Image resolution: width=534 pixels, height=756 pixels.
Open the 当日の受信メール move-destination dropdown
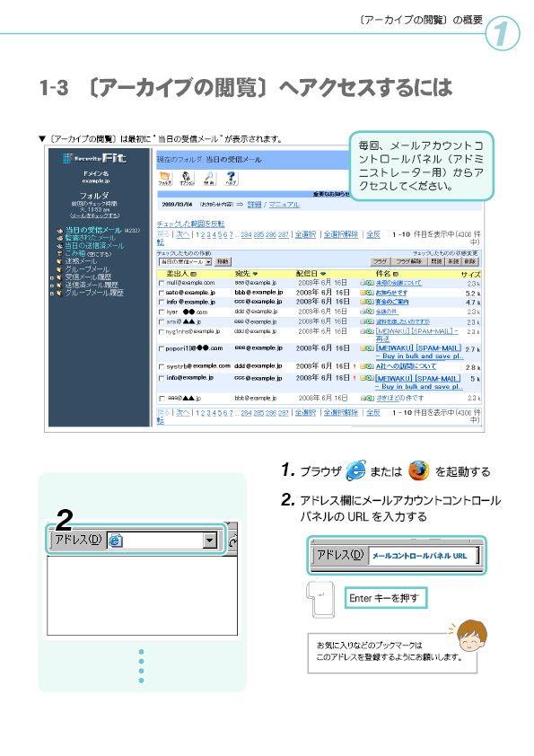click(x=186, y=262)
